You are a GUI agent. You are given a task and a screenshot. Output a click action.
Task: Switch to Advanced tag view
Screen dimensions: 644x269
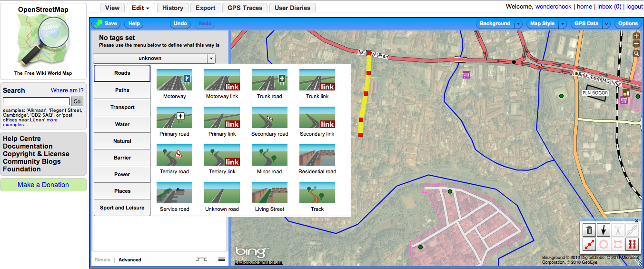(x=130, y=260)
